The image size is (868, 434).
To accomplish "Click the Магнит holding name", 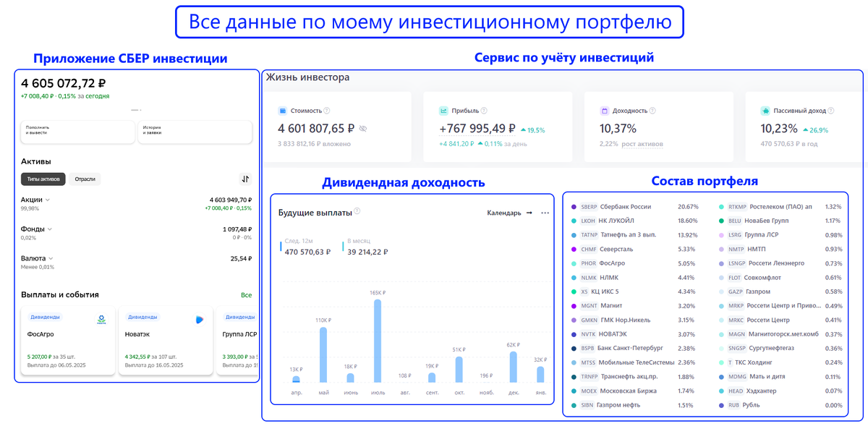I will 612,306.
